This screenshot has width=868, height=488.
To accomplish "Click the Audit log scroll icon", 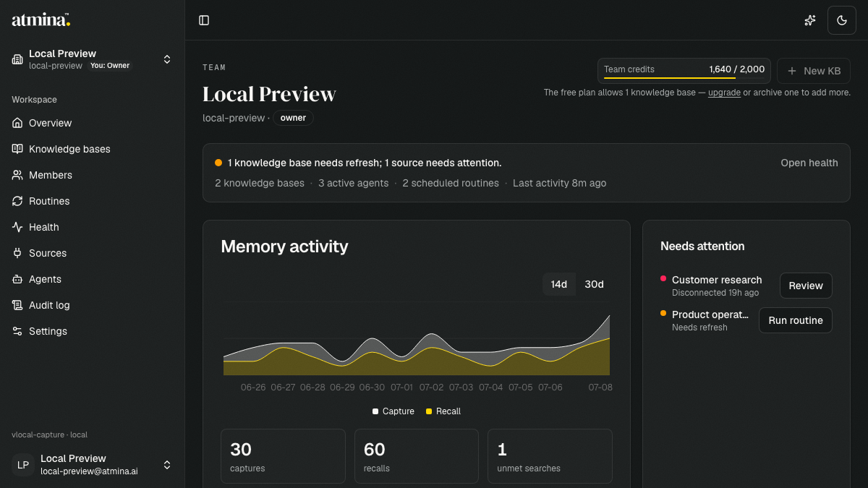I will pos(17,305).
